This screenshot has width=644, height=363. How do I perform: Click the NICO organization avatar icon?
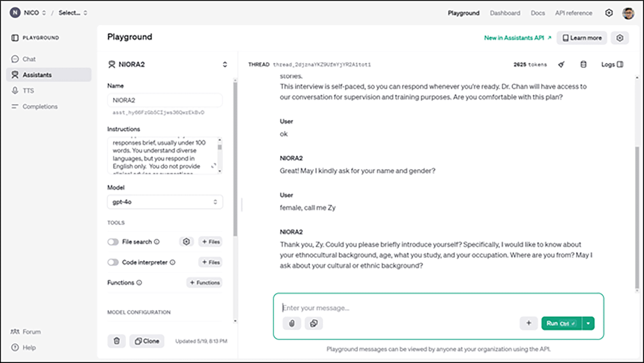(x=15, y=12)
